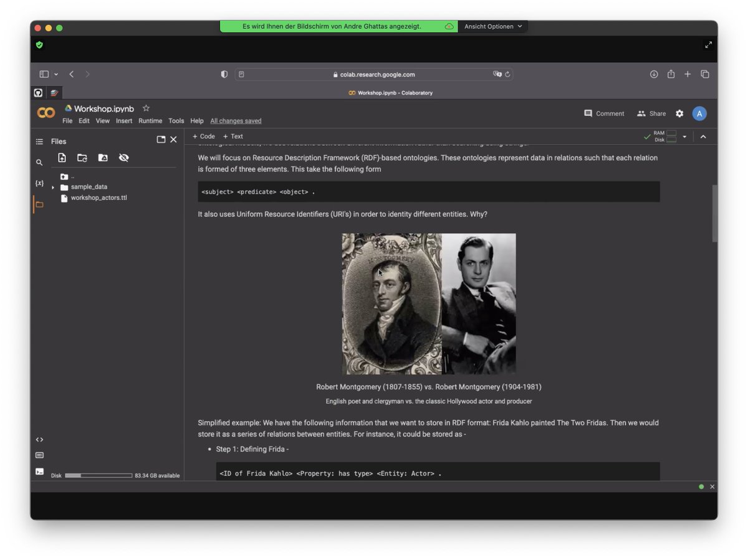The width and height of the screenshot is (748, 560).
Task: Open the Variables {x} panel icon
Action: pyautogui.click(x=39, y=183)
